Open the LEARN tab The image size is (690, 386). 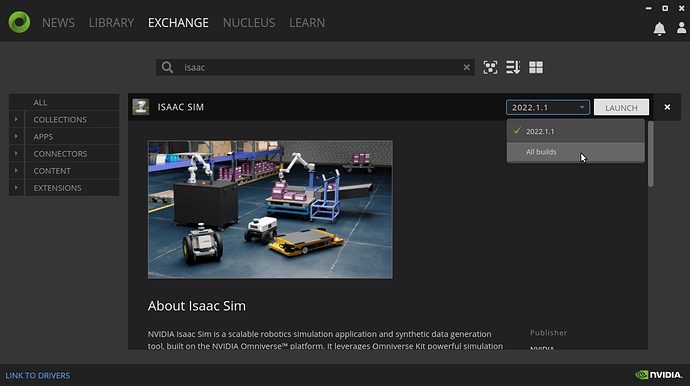point(307,23)
